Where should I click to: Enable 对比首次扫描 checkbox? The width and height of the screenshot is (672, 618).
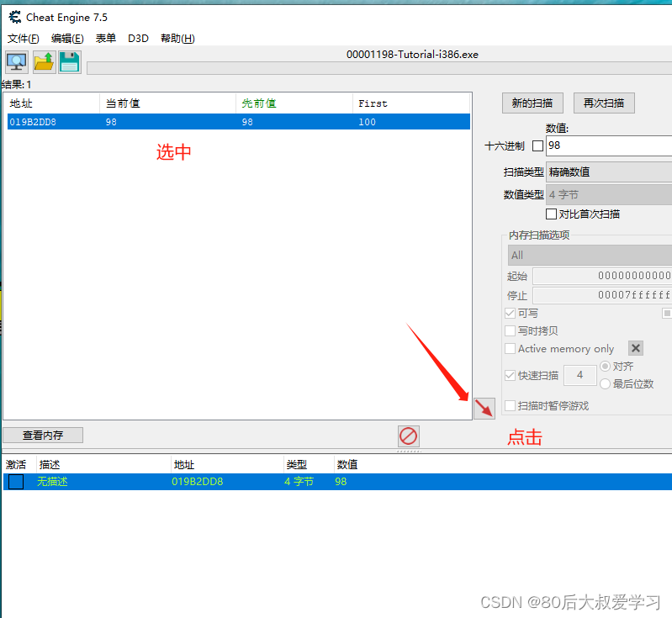(551, 214)
